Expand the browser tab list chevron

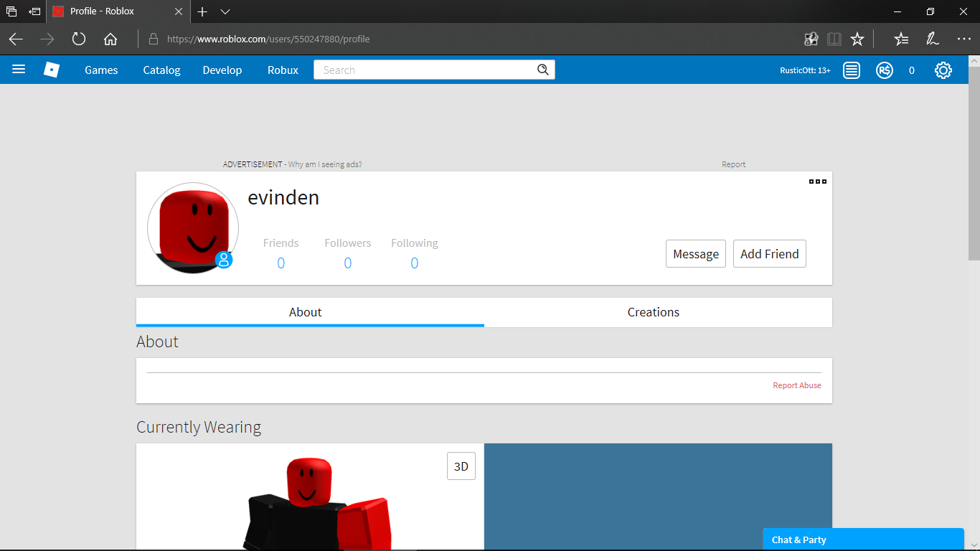click(225, 11)
